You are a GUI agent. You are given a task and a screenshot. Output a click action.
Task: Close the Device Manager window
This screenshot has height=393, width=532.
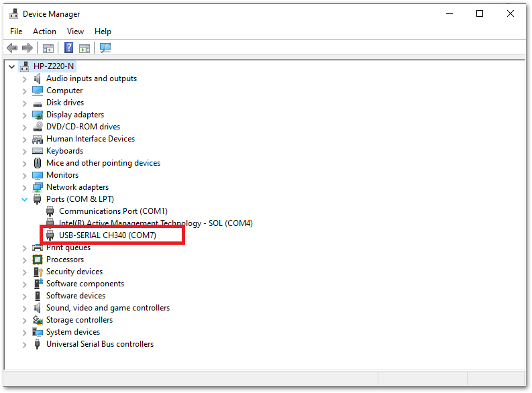tap(511, 13)
